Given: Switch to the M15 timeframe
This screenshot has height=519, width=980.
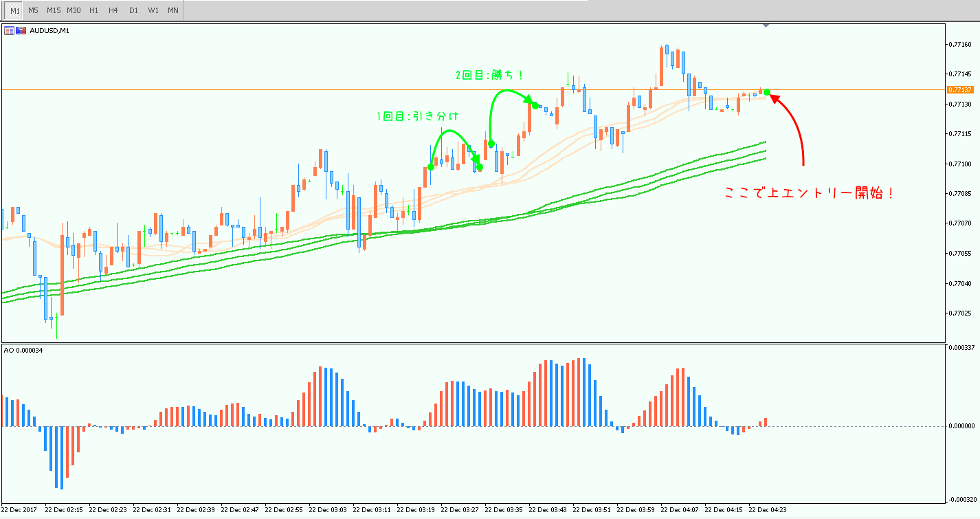Looking at the screenshot, I should point(54,10).
